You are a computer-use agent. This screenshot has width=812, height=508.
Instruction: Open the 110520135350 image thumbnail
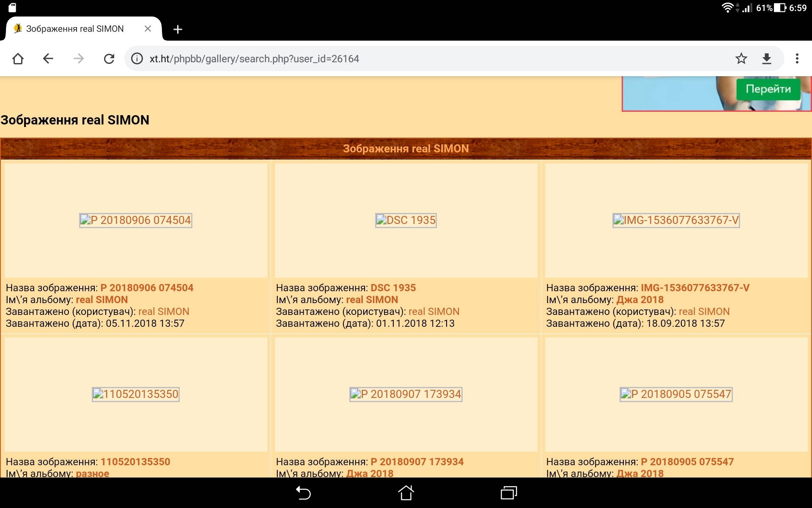(x=136, y=394)
